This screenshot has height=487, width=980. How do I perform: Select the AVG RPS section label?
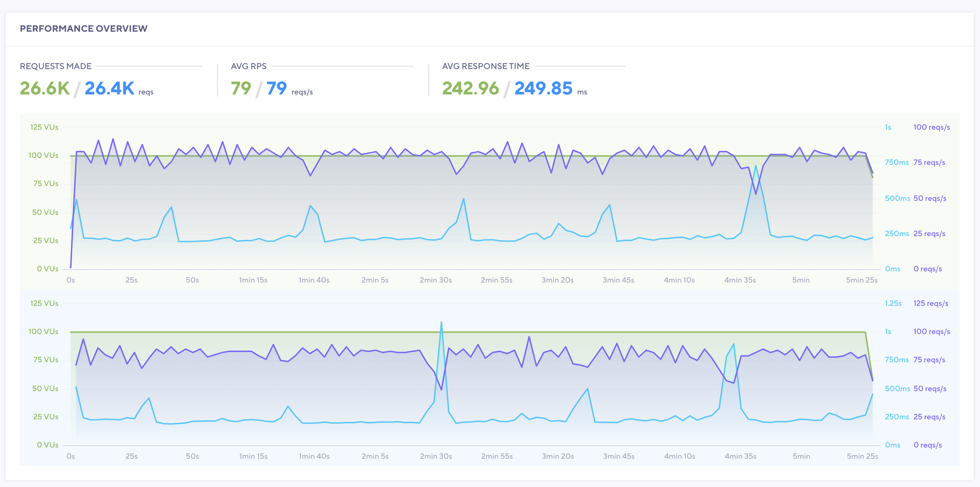(249, 66)
